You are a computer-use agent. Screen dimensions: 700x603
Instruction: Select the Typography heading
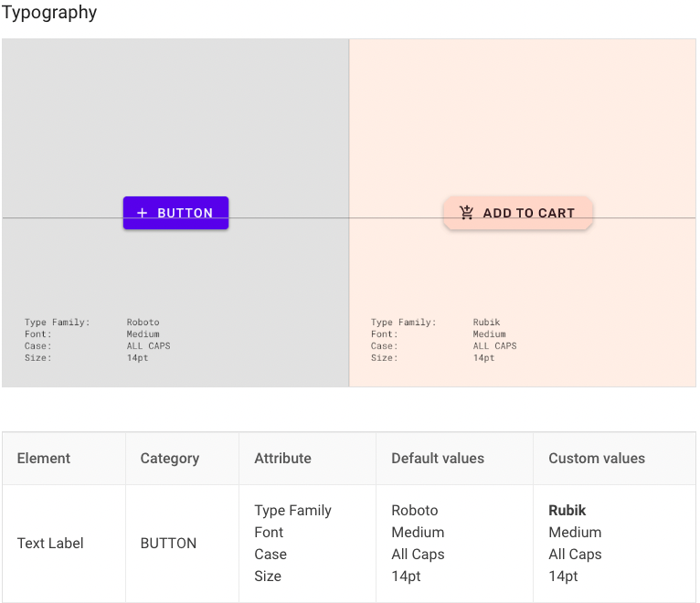49,12
